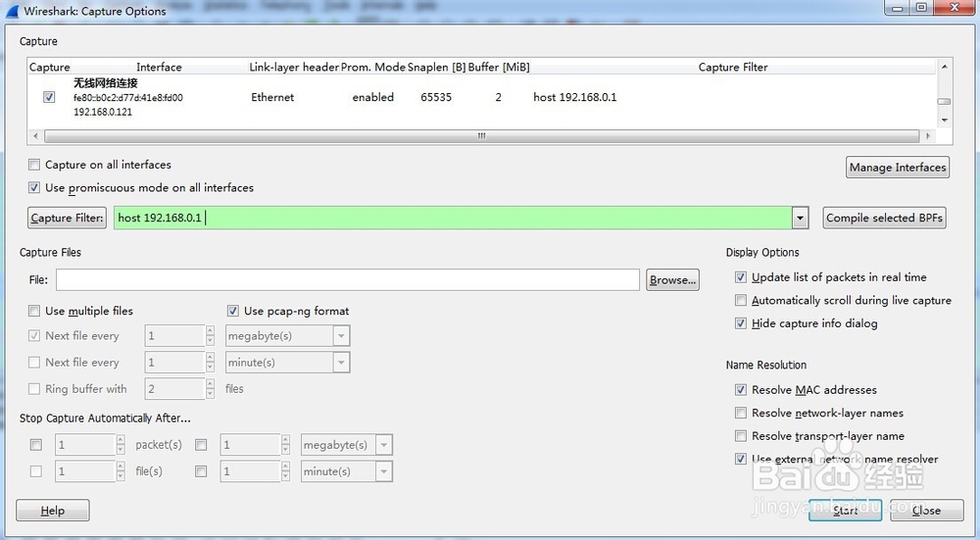980x540 pixels.
Task: Click the interface list scroll down arrow
Action: (x=945, y=120)
